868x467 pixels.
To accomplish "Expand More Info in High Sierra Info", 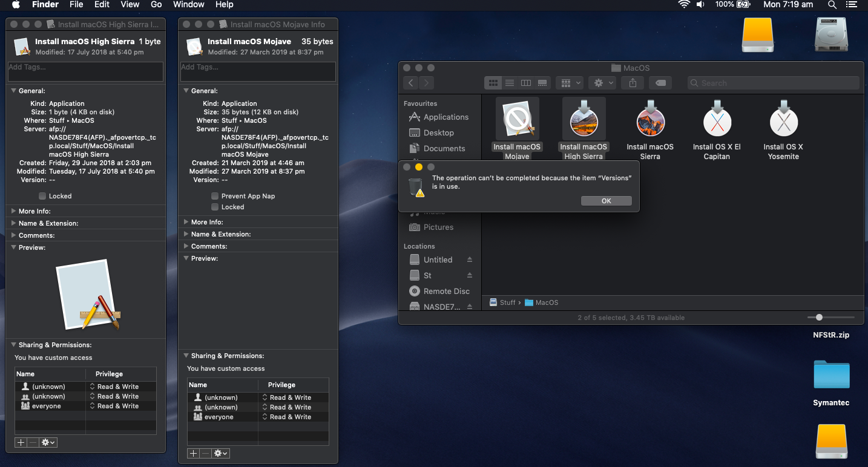I will point(14,211).
